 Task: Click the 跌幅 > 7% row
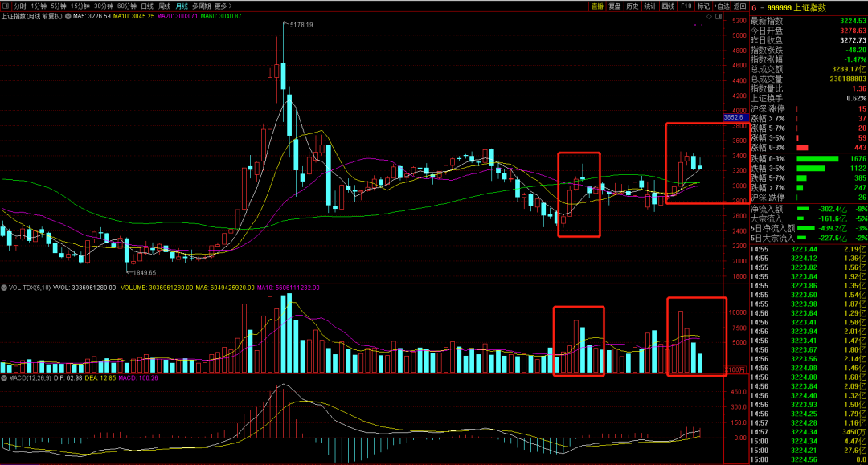pyautogui.click(x=809, y=188)
